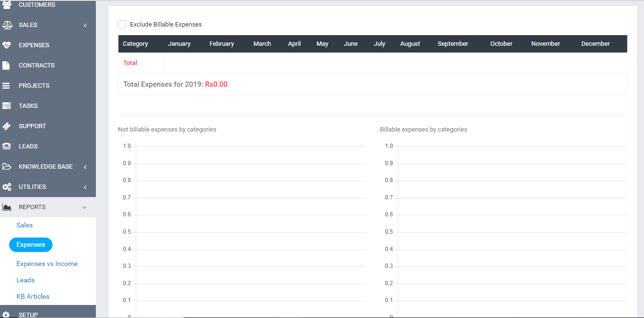Image resolution: width=644 pixels, height=318 pixels.
Task: Open the Customers menu item
Action: 37,5
